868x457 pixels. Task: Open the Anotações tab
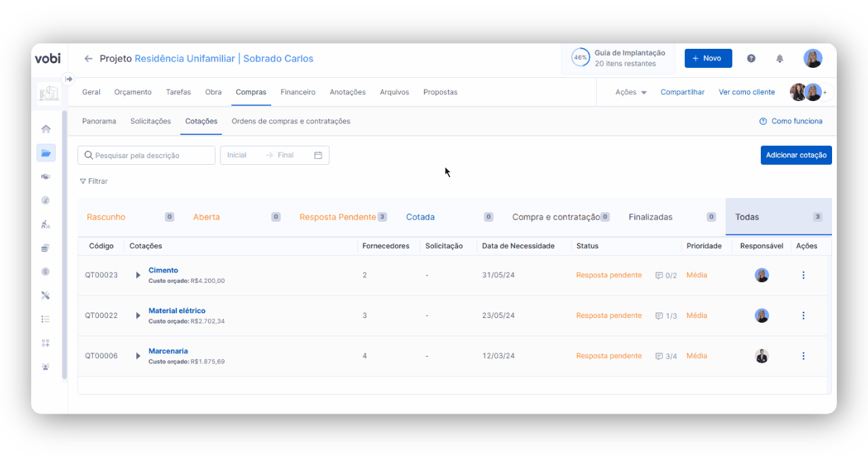point(347,92)
